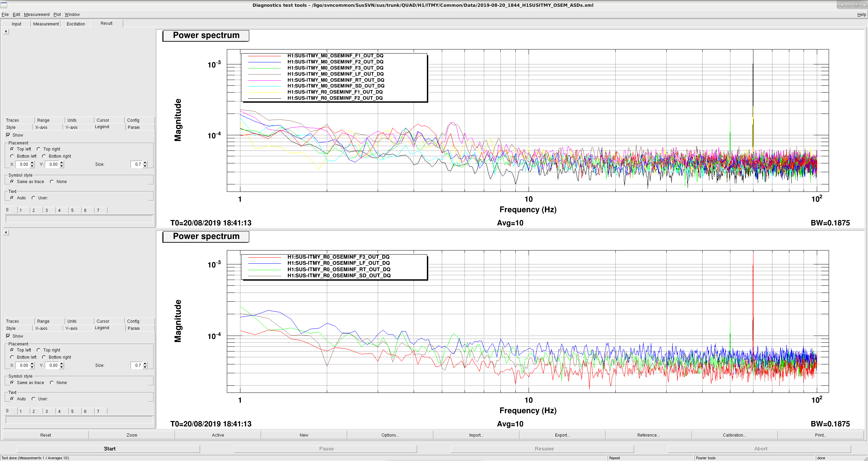
Task: Open the window menu icon in title bar
Action: tap(4, 5)
